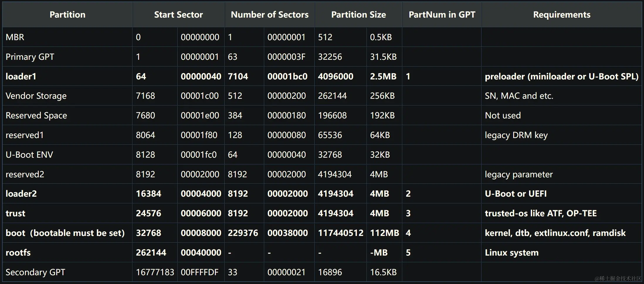Select the trust partition cell
The width and height of the screenshot is (644, 284).
coord(16,213)
